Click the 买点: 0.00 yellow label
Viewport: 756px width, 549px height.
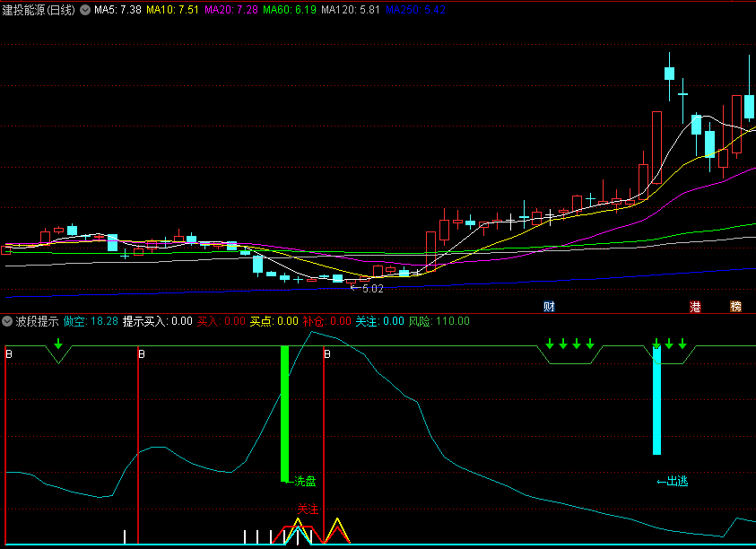[274, 321]
